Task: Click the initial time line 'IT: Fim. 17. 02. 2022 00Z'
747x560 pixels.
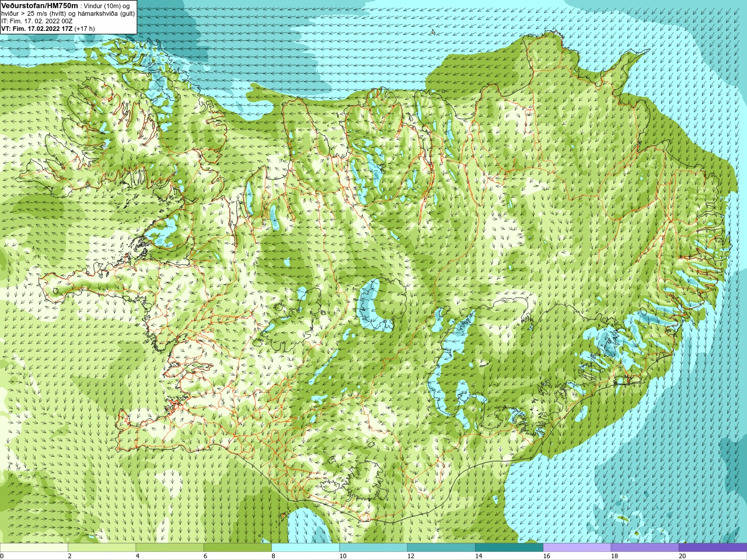Action: coord(37,21)
